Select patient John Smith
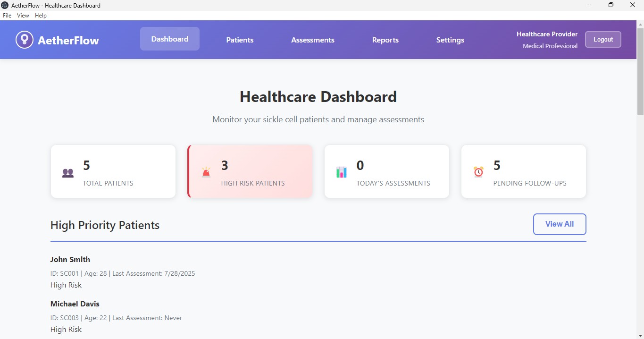 point(70,259)
